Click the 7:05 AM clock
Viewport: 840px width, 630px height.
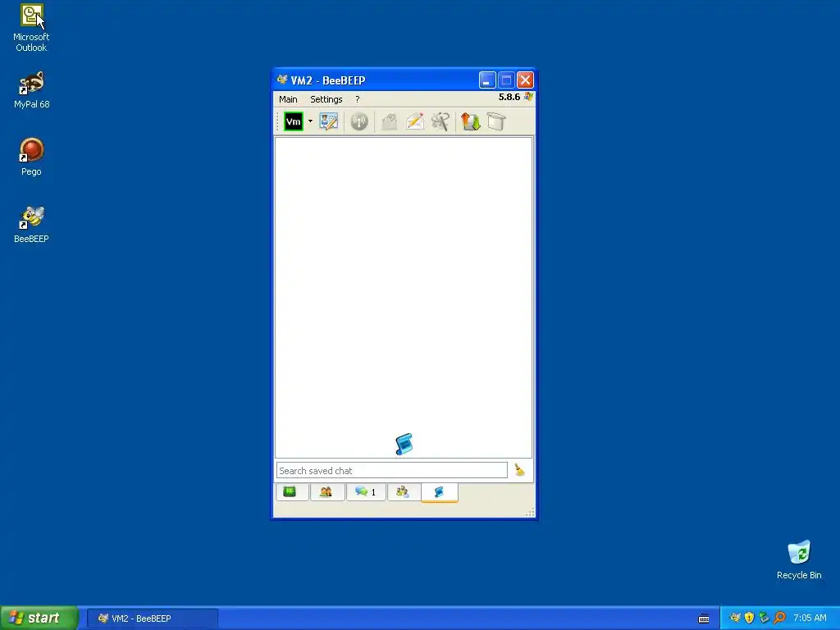pyautogui.click(x=810, y=619)
